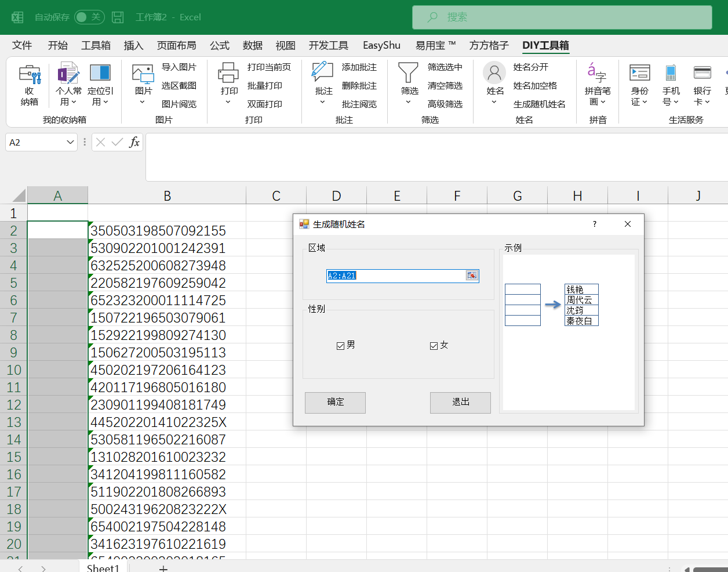Expand the 批注 dropdown chevron
The width and height of the screenshot is (728, 572).
tap(323, 102)
